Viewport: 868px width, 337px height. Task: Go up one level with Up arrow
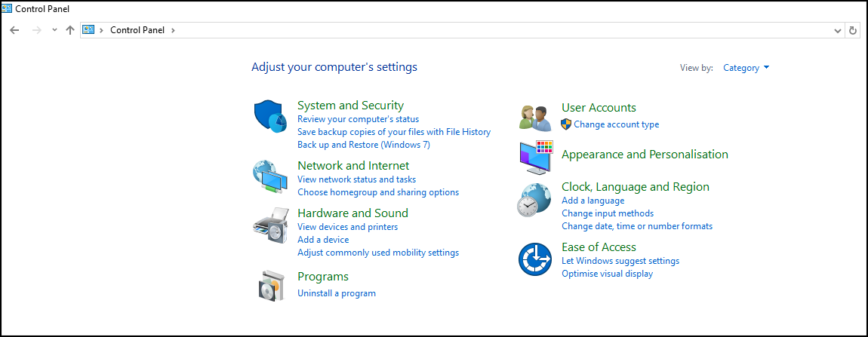pyautogui.click(x=69, y=30)
